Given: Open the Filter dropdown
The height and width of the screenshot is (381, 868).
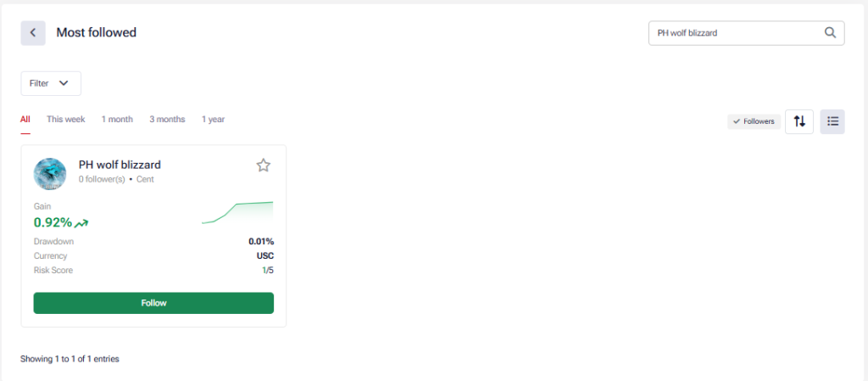Looking at the screenshot, I should tap(51, 83).
